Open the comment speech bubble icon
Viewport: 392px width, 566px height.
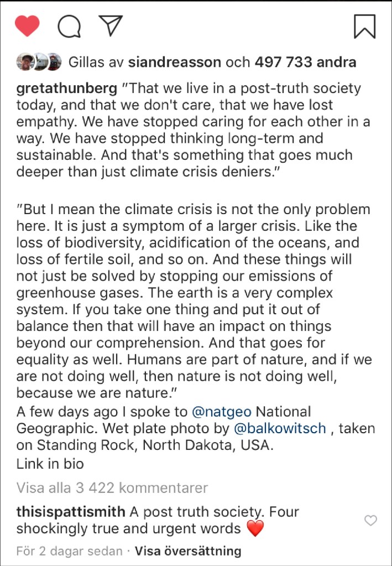[x=69, y=26]
